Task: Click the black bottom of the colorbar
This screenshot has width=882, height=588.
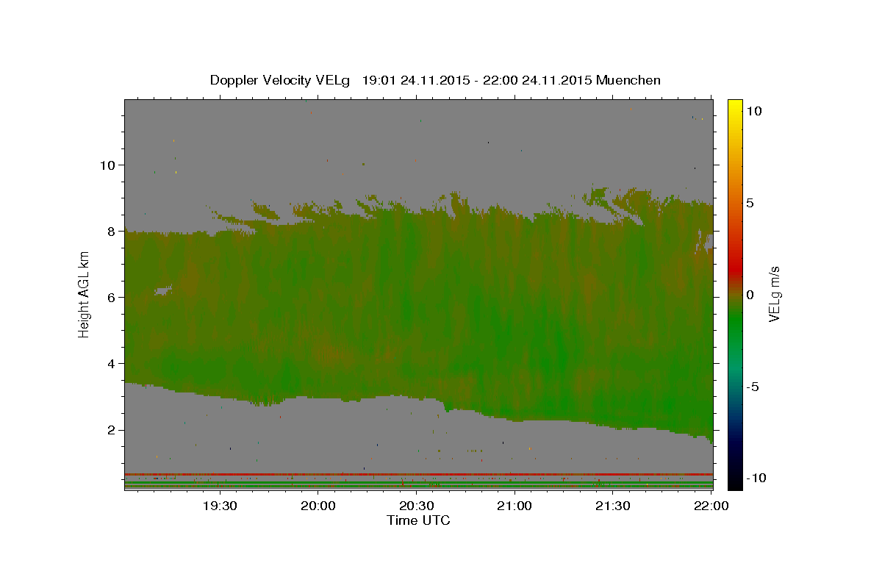Action: 735,481
